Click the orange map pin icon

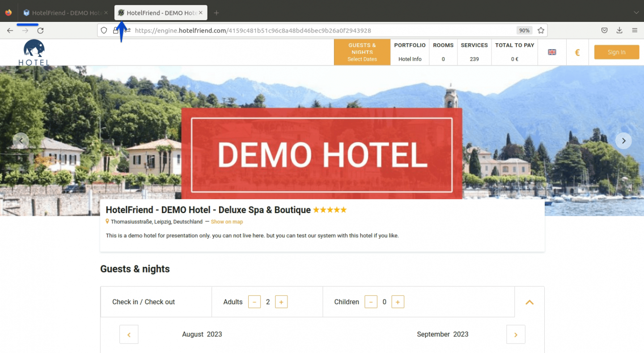(107, 221)
